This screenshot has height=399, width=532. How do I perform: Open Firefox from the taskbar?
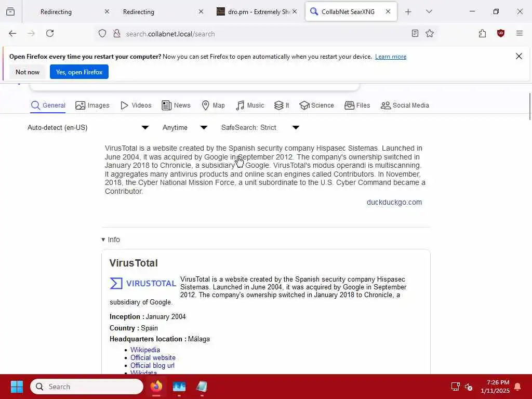point(156,387)
